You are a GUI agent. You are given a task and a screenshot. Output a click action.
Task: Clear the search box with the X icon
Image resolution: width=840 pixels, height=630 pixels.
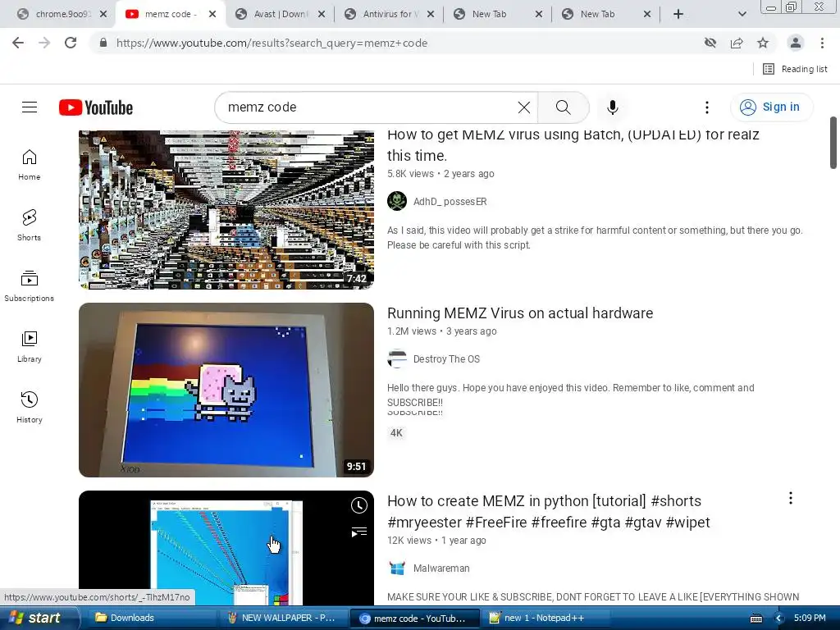click(524, 107)
